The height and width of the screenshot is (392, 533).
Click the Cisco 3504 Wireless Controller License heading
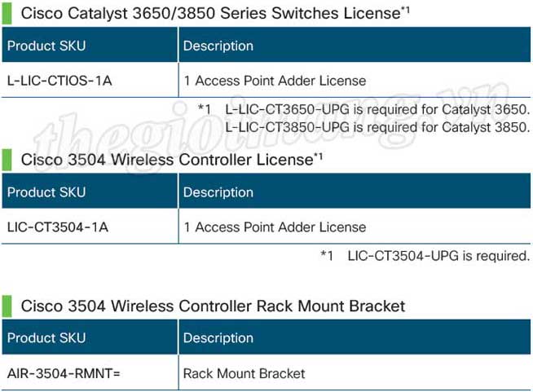coord(172,160)
